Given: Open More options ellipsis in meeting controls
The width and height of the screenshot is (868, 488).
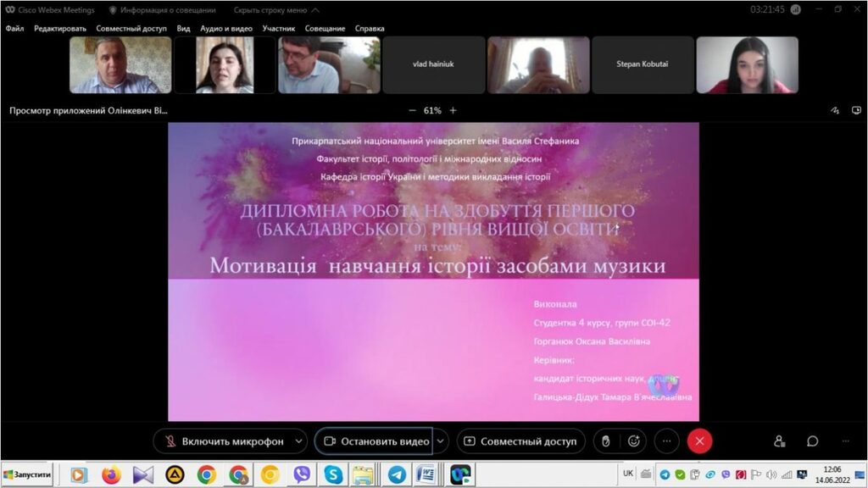Looking at the screenshot, I should point(667,441).
